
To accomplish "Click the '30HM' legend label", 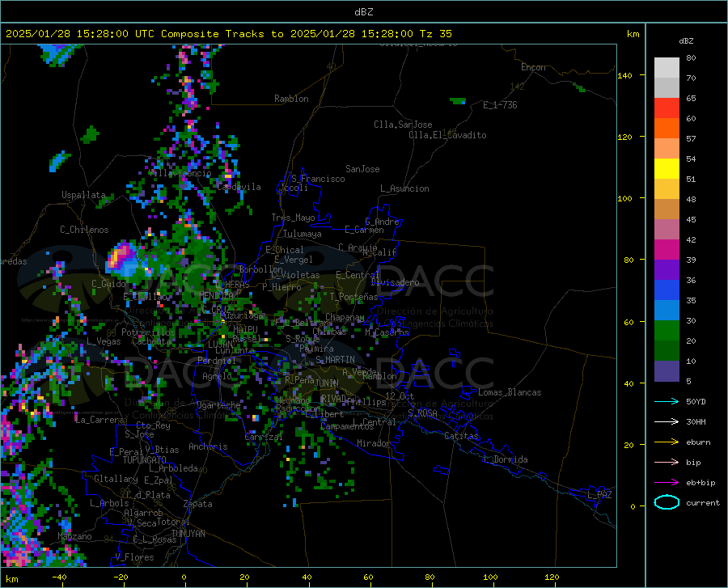I will point(696,422).
